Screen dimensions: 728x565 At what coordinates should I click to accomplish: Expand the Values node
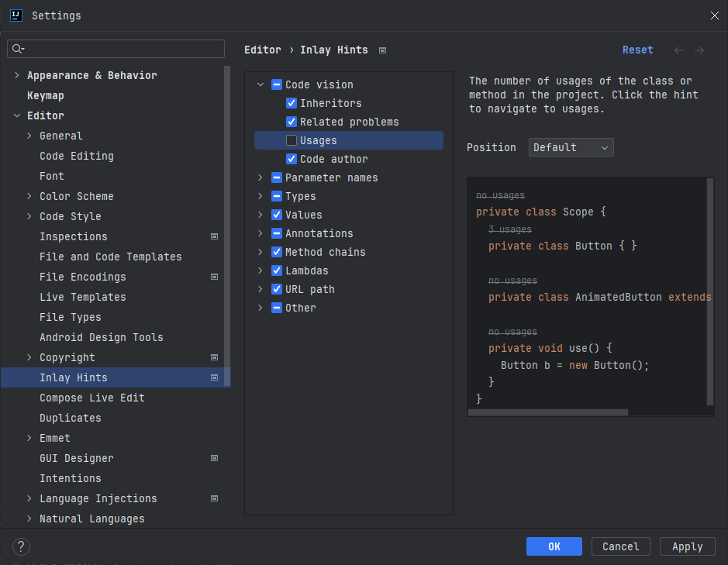point(260,215)
